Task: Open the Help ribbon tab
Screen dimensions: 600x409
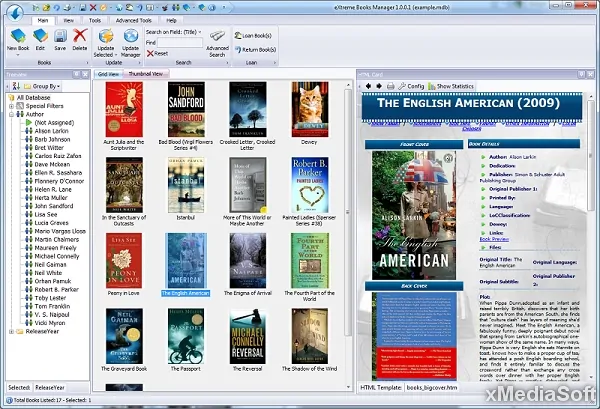Action: point(171,20)
